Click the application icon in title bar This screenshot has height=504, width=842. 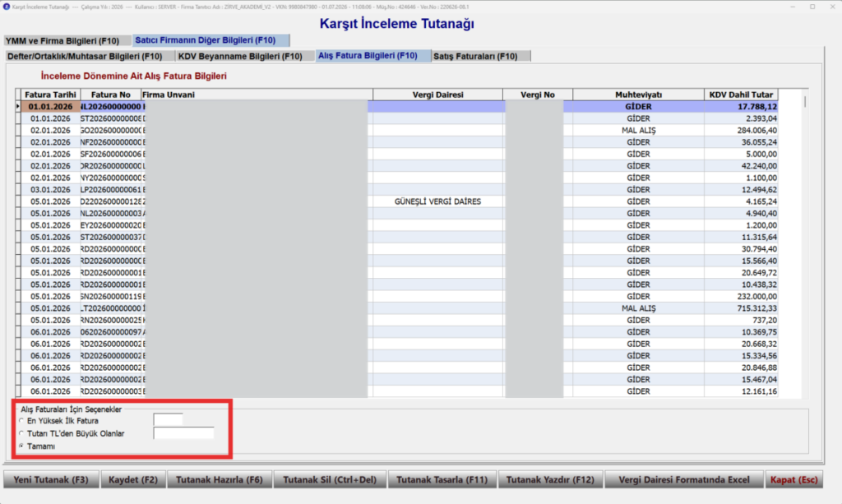coord(7,7)
